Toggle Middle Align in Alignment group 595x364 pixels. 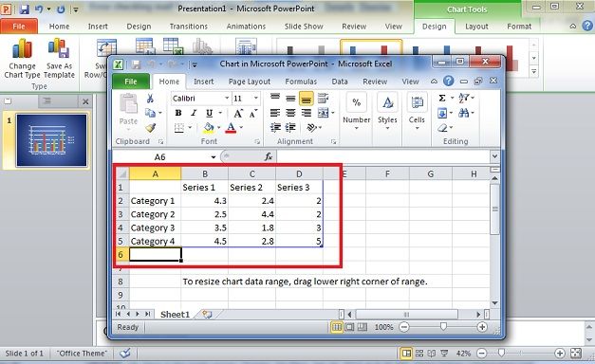click(290, 99)
